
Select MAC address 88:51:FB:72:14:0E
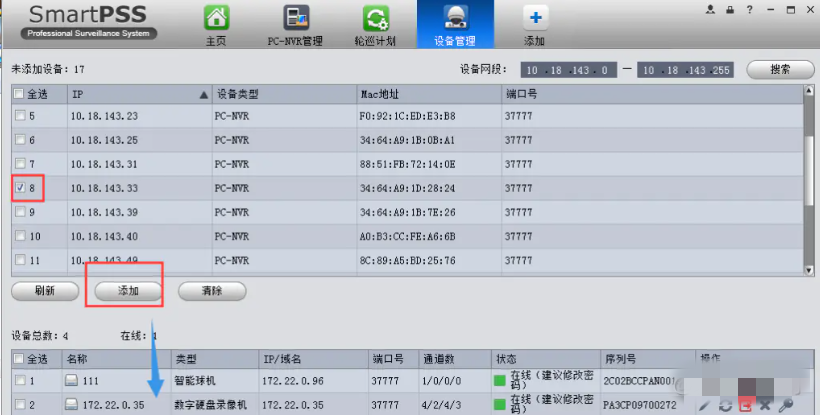pos(407,164)
